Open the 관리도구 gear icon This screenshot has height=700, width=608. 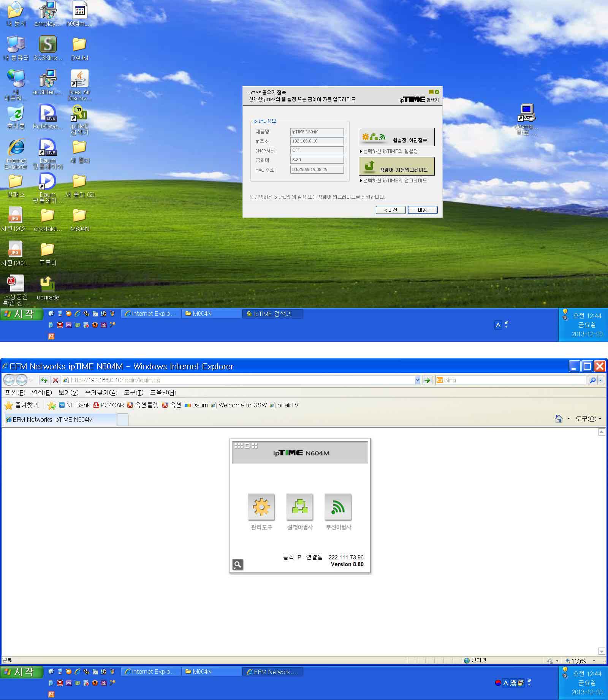[261, 507]
